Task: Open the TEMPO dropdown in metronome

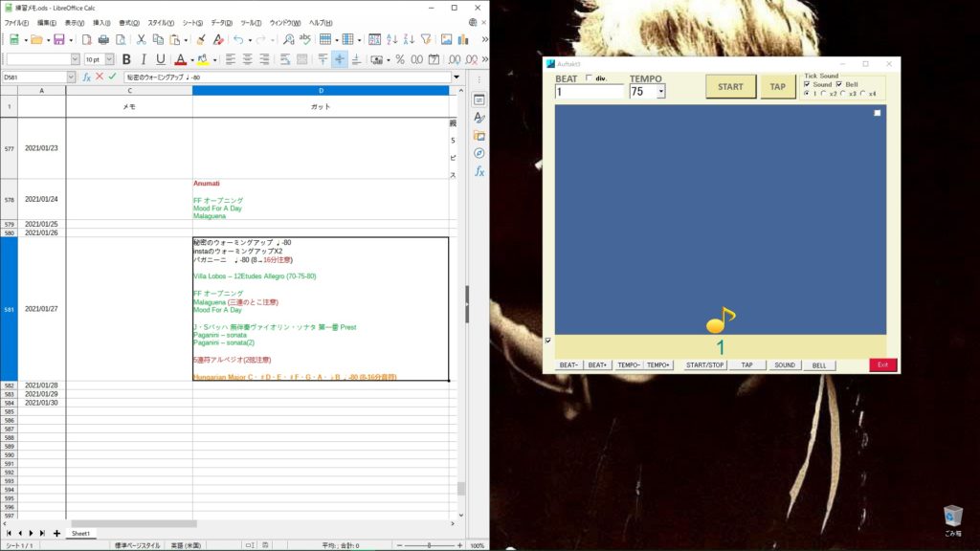Action: 661,93
